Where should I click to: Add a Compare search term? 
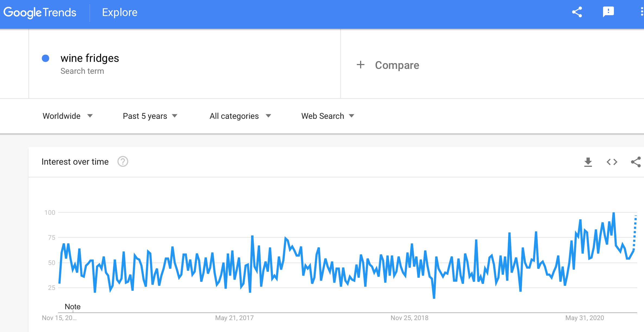pyautogui.click(x=397, y=65)
